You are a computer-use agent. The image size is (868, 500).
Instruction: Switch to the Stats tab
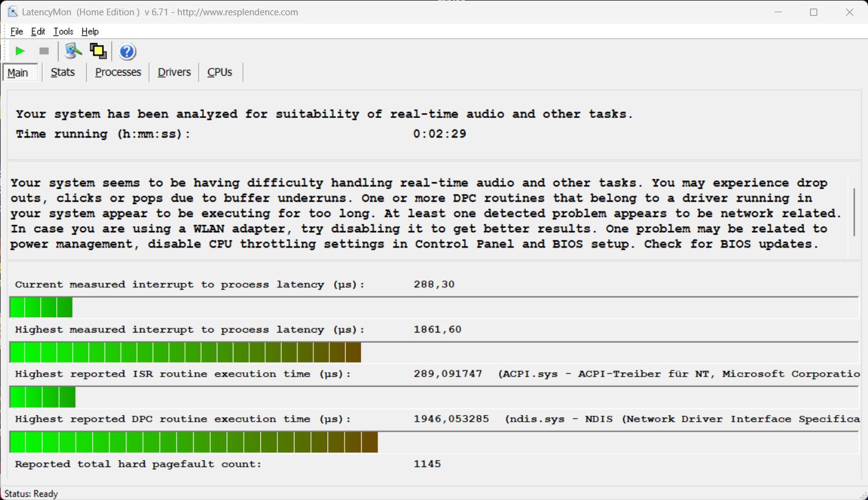coord(63,72)
